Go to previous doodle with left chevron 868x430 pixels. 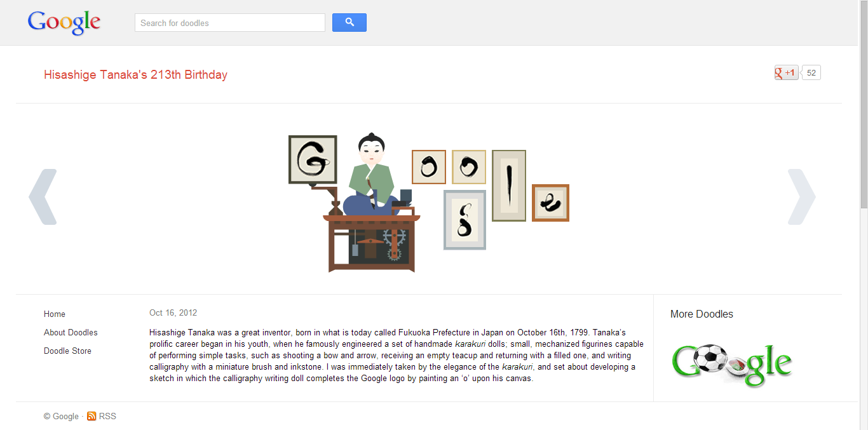(x=43, y=197)
